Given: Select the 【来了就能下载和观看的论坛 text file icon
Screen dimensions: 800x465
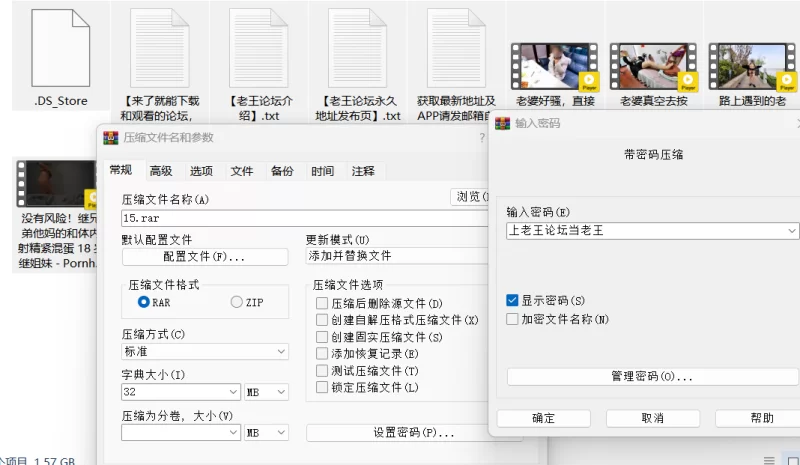Looking at the screenshot, I should point(160,48).
